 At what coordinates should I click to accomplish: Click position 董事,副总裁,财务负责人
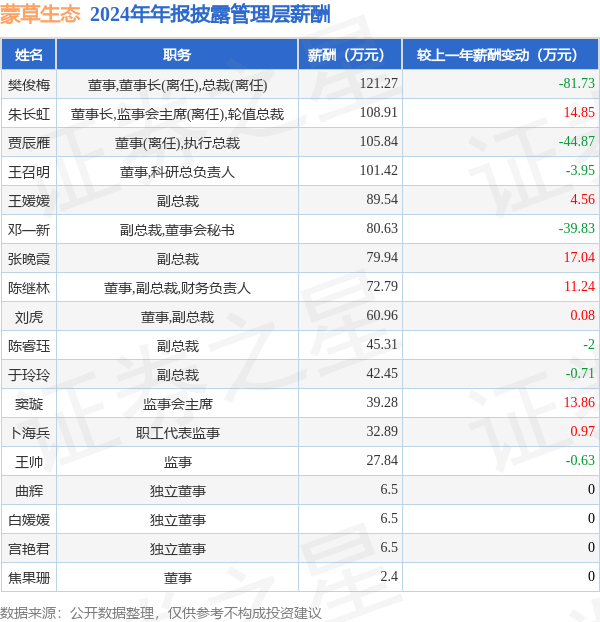177,288
